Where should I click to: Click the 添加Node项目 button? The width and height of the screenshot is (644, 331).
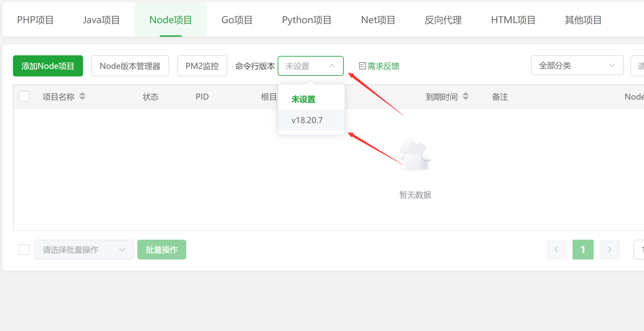pyautogui.click(x=48, y=66)
